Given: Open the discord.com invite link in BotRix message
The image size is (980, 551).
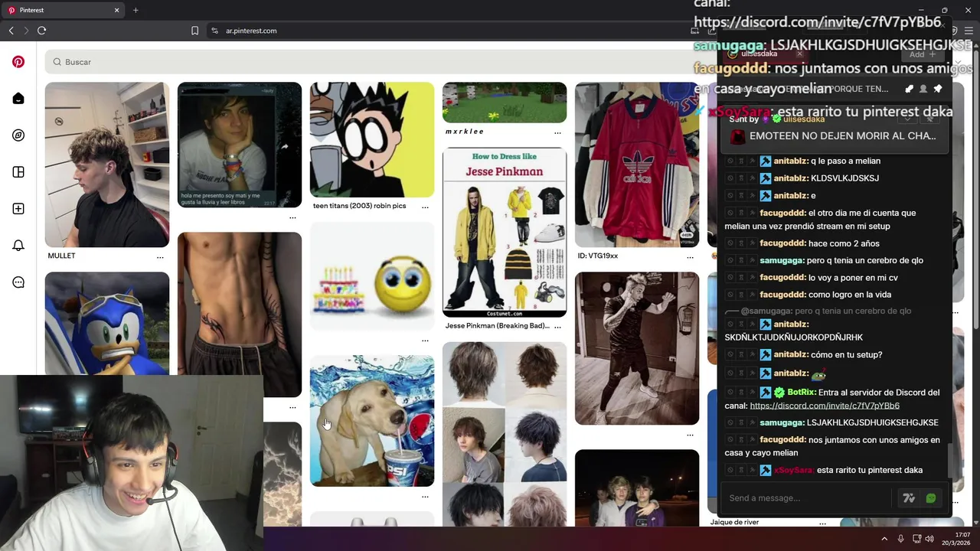Looking at the screenshot, I should 825,406.
